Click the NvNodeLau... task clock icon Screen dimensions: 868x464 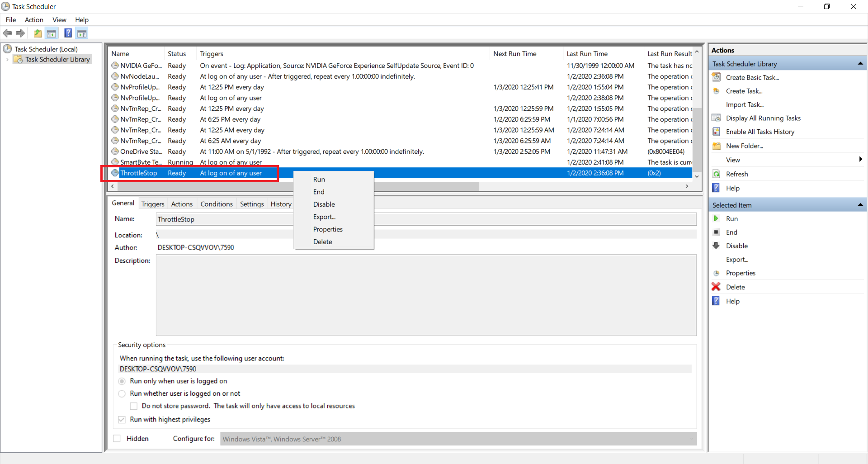[x=115, y=76]
